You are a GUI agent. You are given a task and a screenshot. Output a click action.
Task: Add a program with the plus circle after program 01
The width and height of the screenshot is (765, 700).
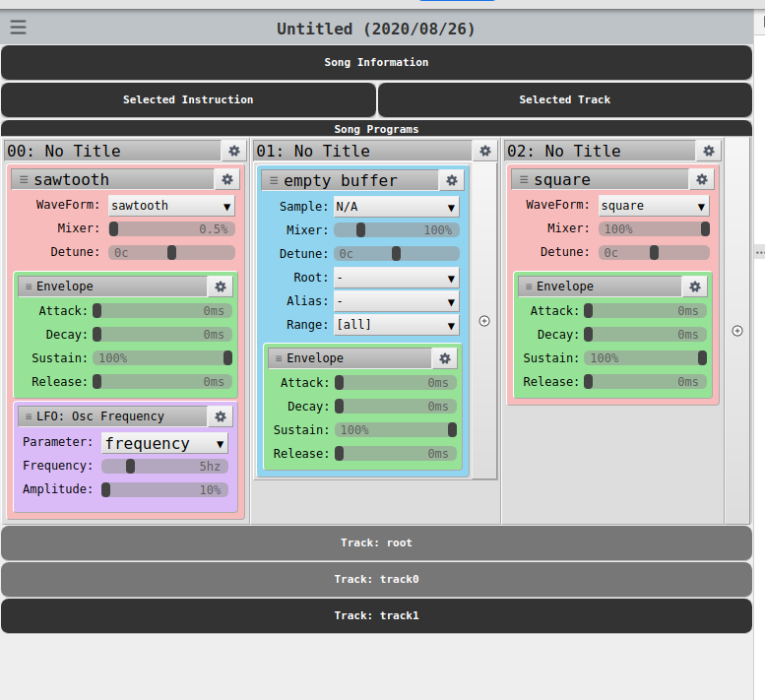click(484, 321)
